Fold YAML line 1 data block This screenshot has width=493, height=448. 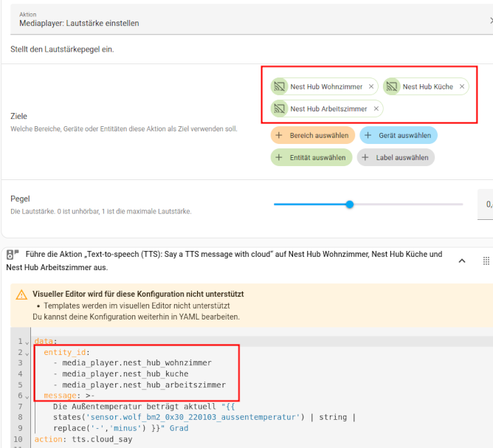click(27, 342)
